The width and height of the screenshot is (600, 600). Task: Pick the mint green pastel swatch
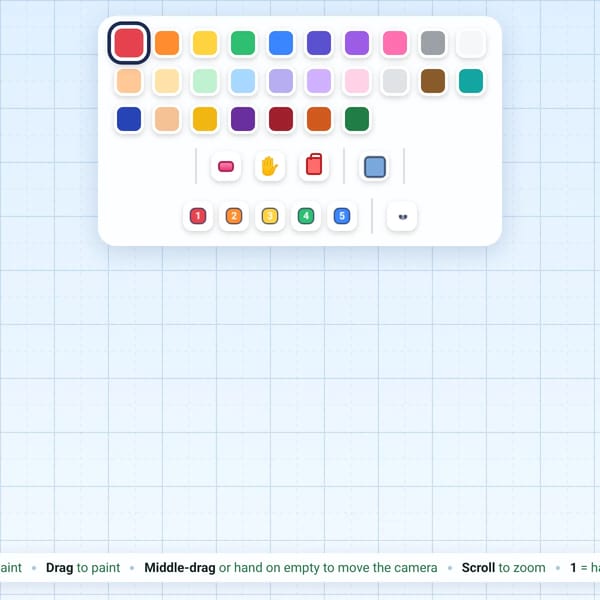point(205,81)
